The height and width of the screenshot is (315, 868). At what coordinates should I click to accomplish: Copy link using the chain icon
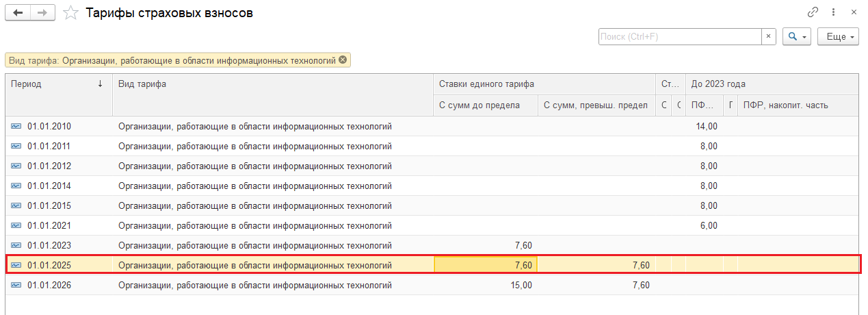coord(813,12)
